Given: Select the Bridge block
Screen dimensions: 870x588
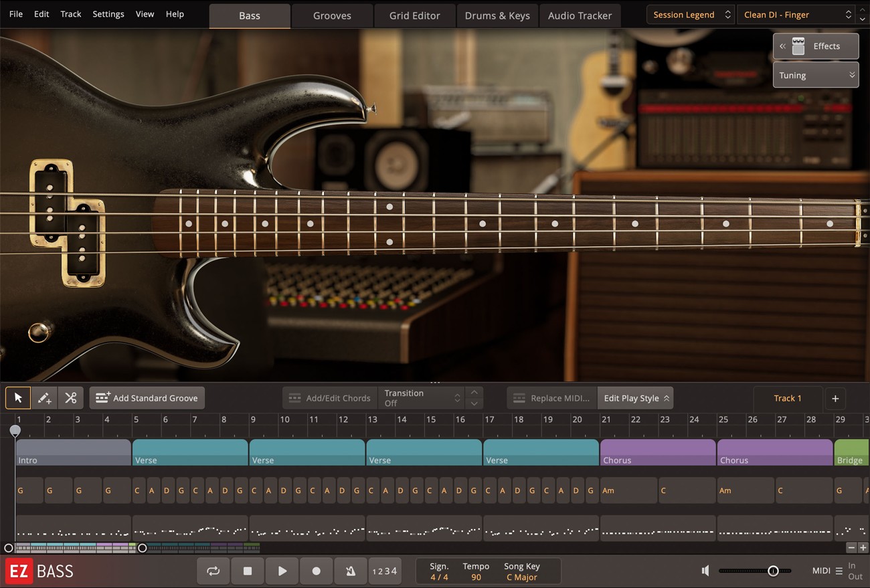Looking at the screenshot, I should pyautogui.click(x=851, y=452).
